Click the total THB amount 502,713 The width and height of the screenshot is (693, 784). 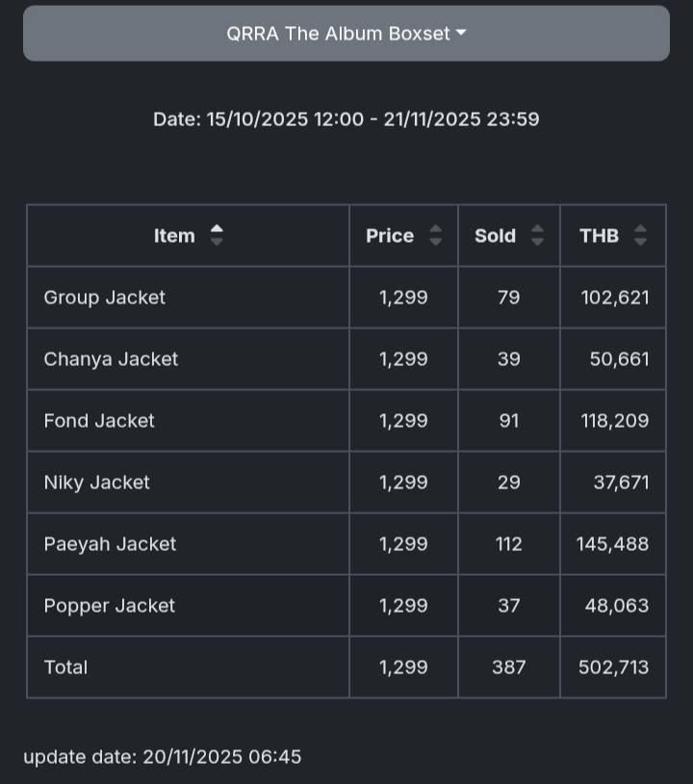(613, 667)
